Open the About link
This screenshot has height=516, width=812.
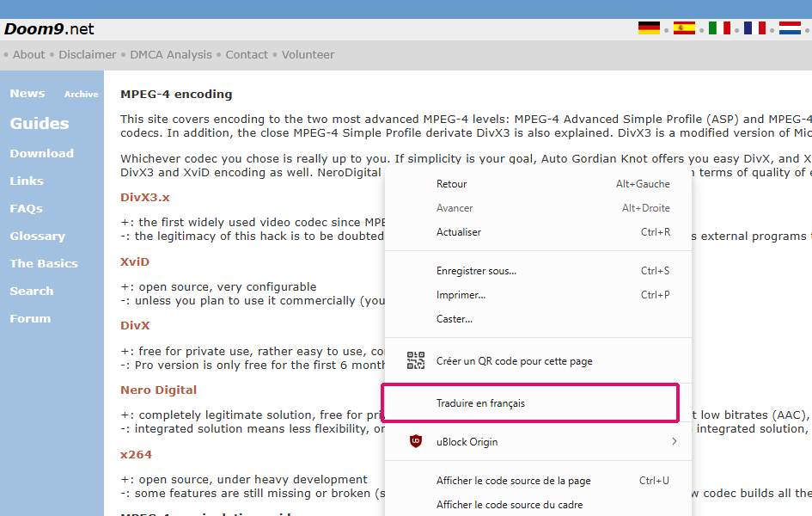coord(29,54)
